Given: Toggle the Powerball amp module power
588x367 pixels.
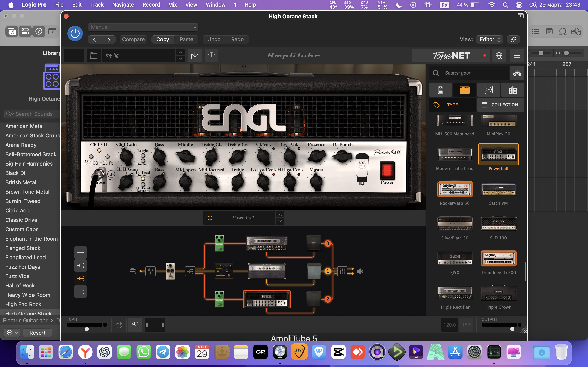Looking at the screenshot, I should [x=210, y=218].
